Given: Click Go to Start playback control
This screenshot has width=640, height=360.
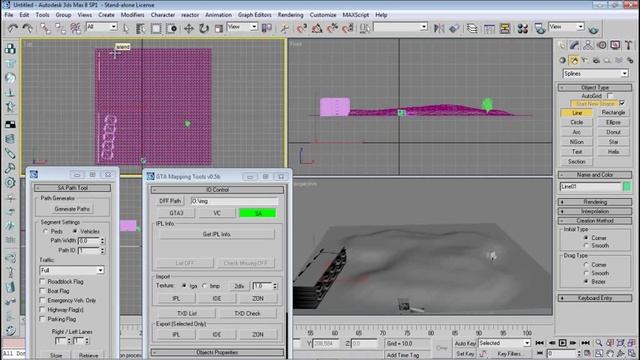Looking at the screenshot, I should tap(540, 343).
